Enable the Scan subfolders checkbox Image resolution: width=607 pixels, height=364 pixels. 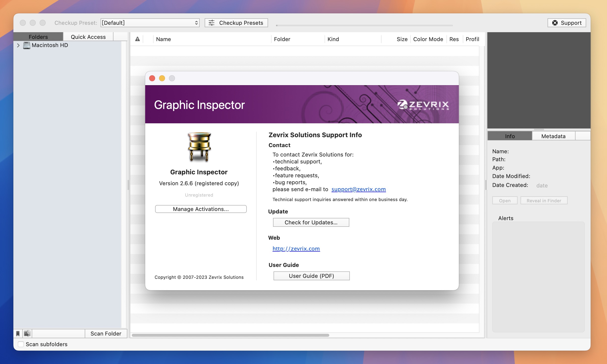coord(21,344)
